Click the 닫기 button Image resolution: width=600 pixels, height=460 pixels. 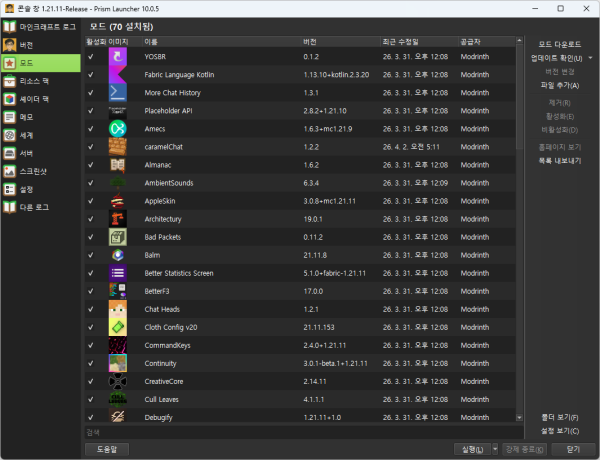pos(572,449)
